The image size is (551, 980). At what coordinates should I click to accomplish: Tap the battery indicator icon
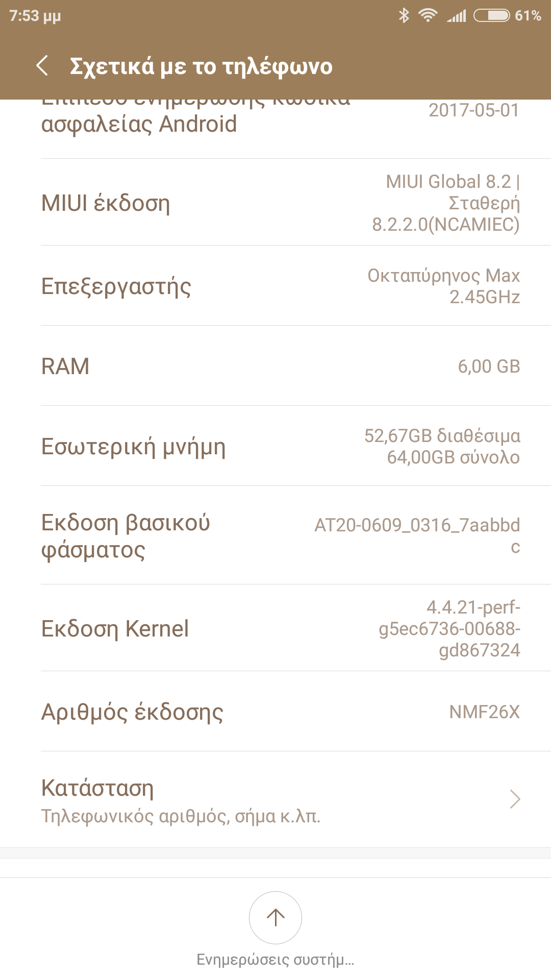point(491,15)
